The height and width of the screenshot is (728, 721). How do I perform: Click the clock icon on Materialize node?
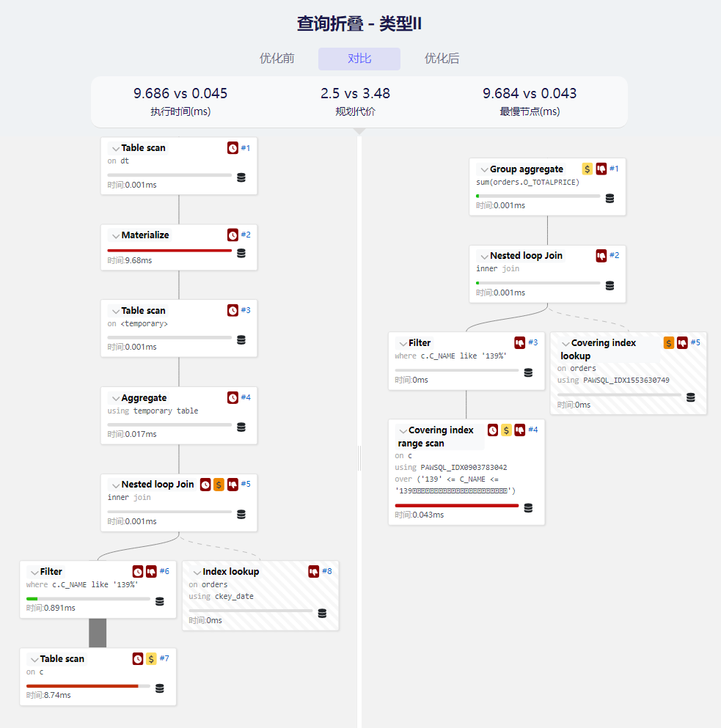233,235
